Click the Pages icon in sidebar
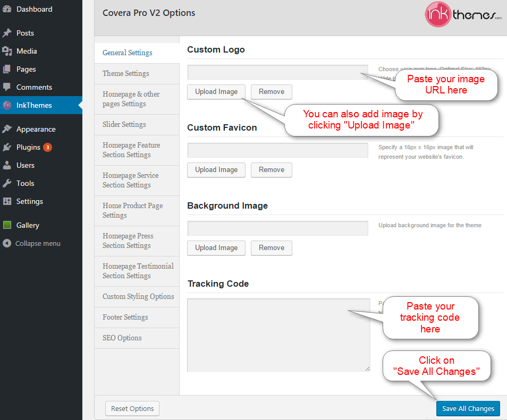This screenshot has height=420, width=507. tap(7, 69)
